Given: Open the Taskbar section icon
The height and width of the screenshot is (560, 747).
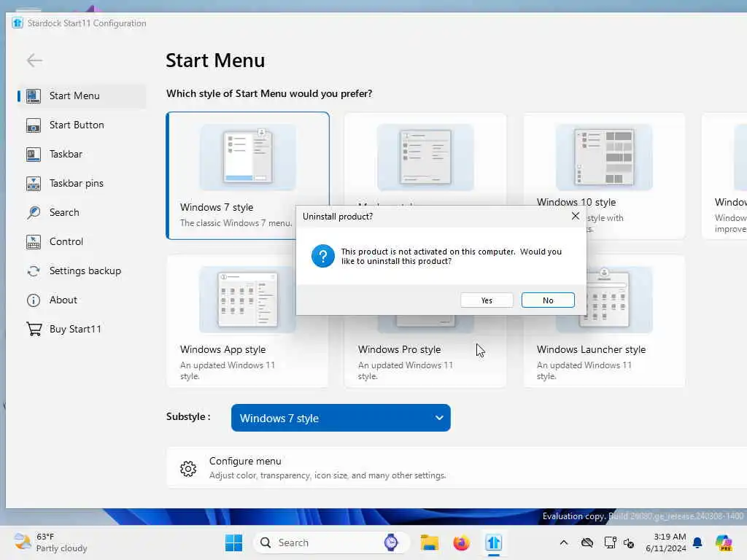Looking at the screenshot, I should click(34, 155).
